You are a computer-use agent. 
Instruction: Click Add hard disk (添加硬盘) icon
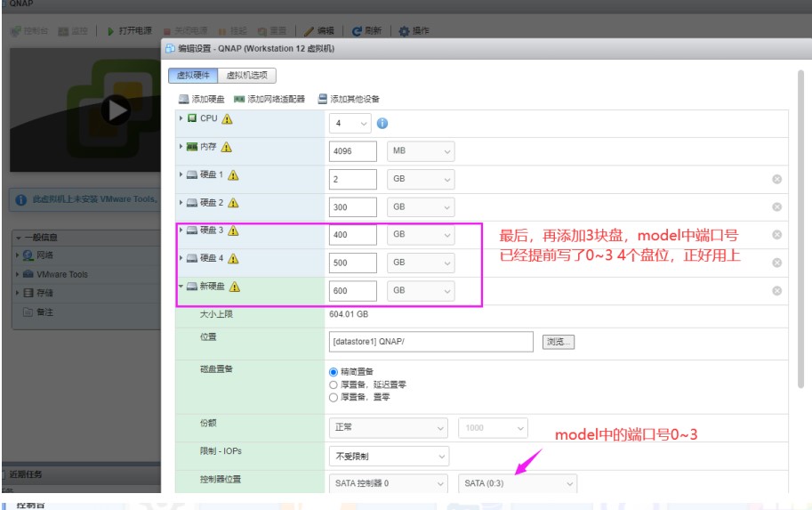pos(183,99)
